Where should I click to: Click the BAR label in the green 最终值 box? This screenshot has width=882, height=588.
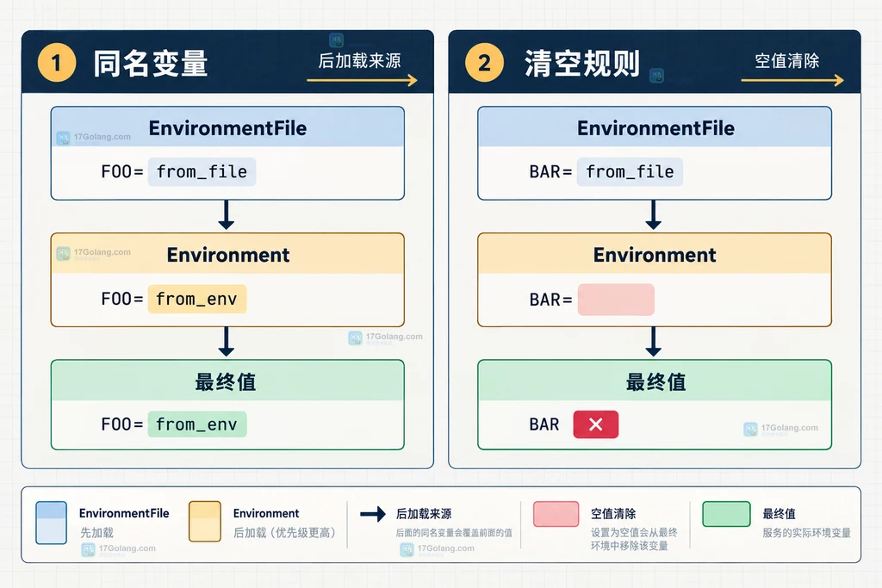pos(544,424)
